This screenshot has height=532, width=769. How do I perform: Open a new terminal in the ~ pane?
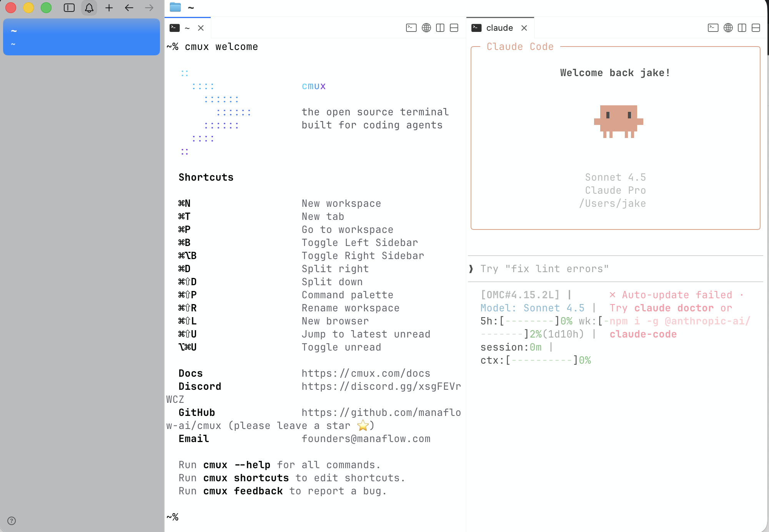click(411, 28)
